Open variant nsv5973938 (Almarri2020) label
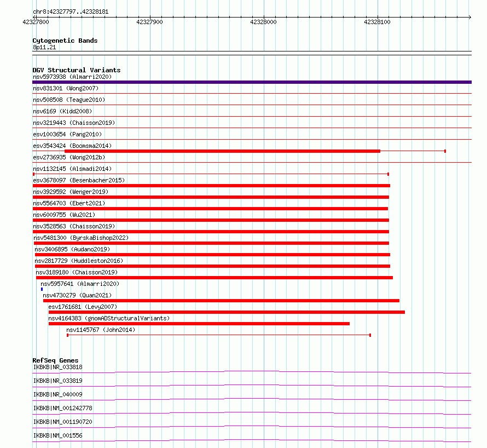The image size is (487, 448). click(72, 77)
